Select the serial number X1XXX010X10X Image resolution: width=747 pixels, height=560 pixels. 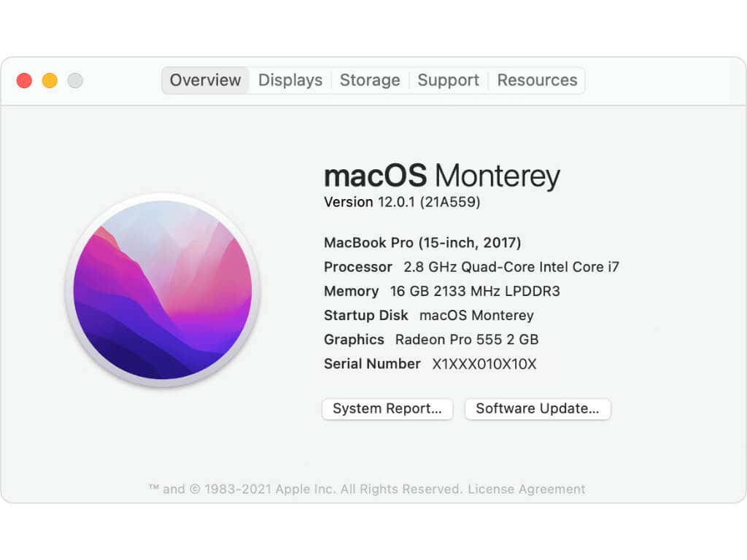(x=484, y=364)
